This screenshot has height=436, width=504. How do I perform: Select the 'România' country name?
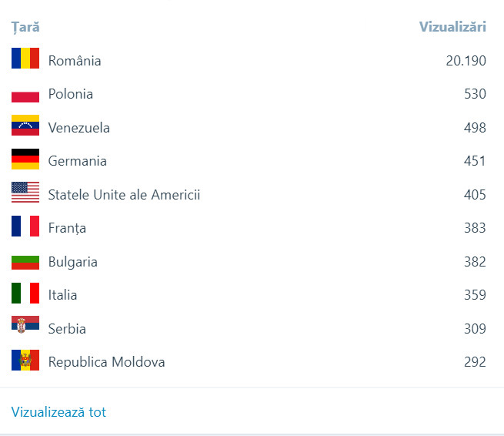coord(75,61)
